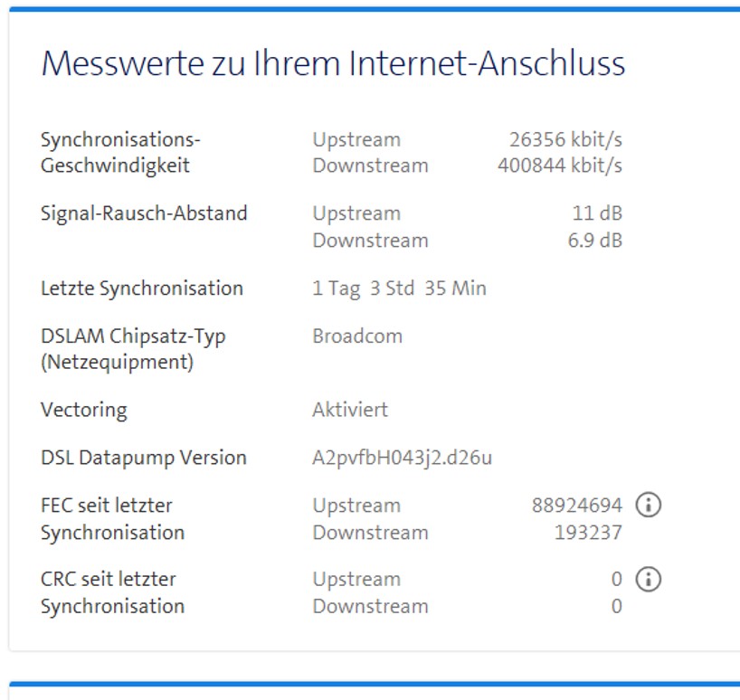Select the upstream signal-to-noise value 11 dB
Image resolution: width=740 pixels, height=700 pixels.
[x=597, y=214]
